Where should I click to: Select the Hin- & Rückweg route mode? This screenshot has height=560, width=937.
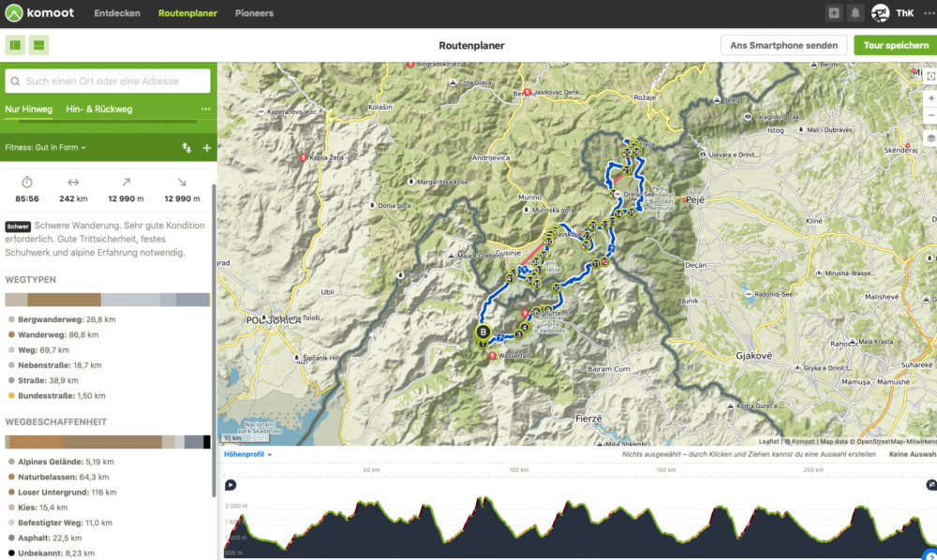(98, 110)
